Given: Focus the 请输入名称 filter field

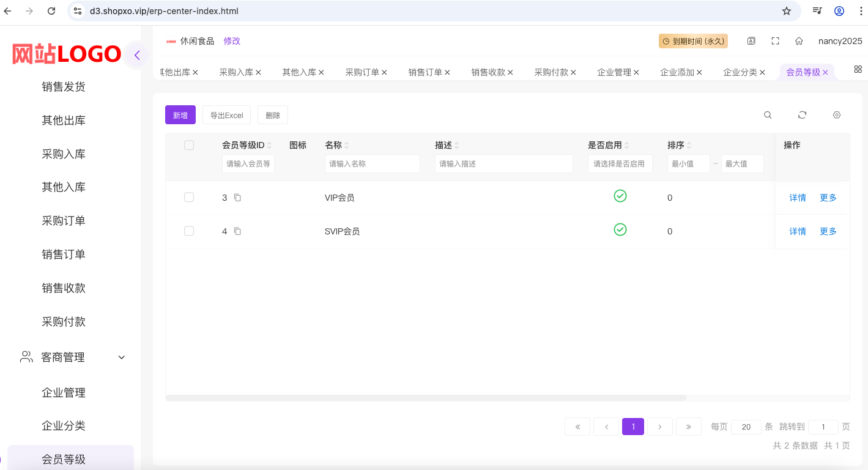Looking at the screenshot, I should (x=373, y=163).
